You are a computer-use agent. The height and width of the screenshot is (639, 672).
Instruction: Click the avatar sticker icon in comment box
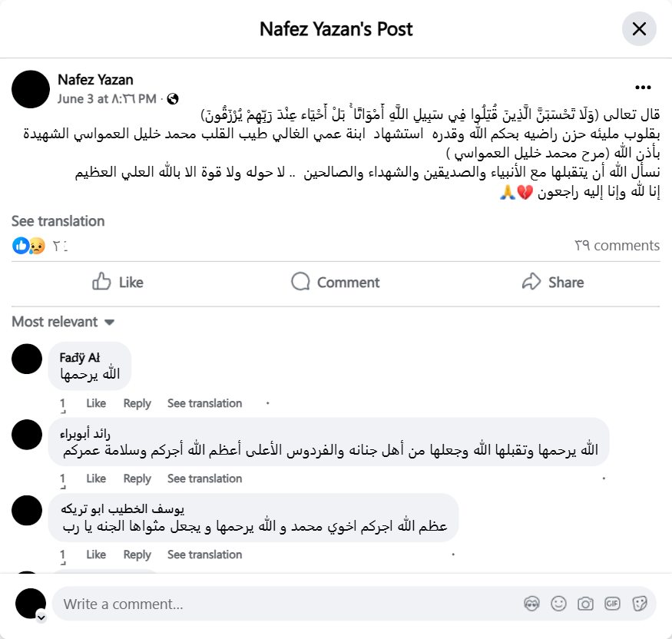(x=531, y=604)
